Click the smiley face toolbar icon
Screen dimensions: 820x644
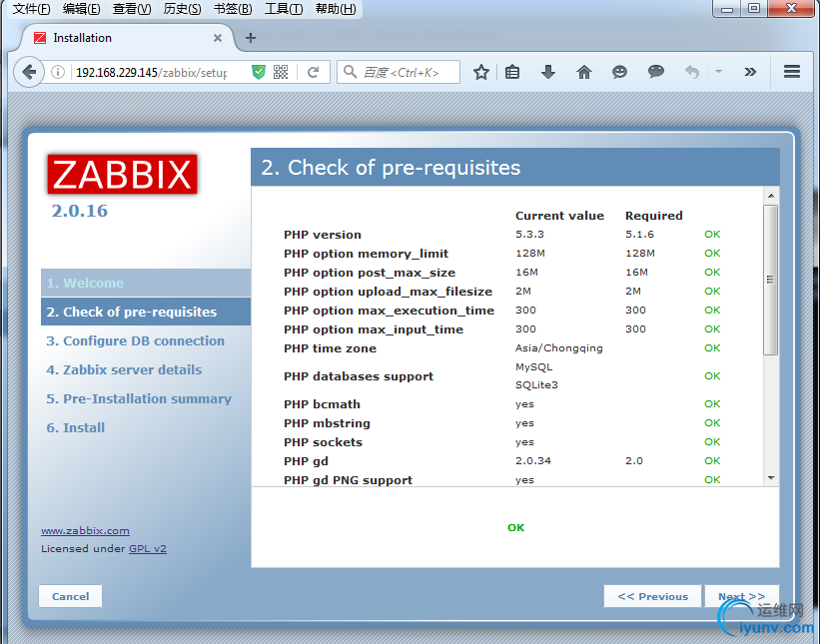pos(619,72)
